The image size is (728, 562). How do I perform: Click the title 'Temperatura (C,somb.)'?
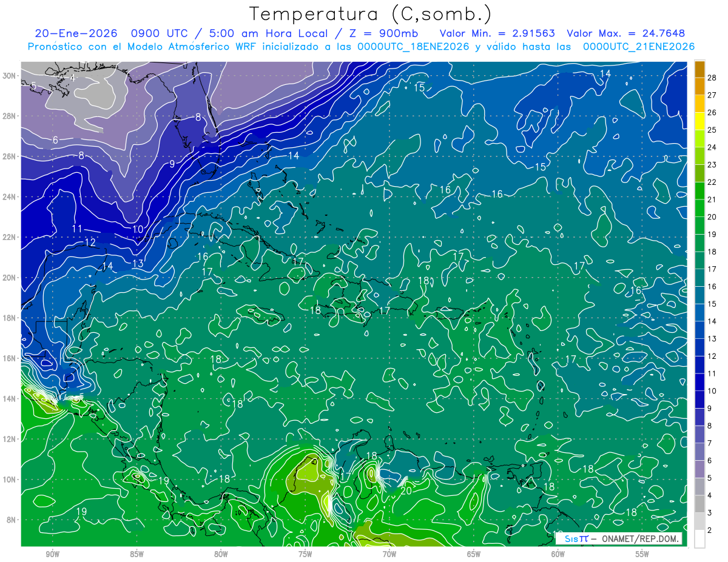click(x=371, y=15)
